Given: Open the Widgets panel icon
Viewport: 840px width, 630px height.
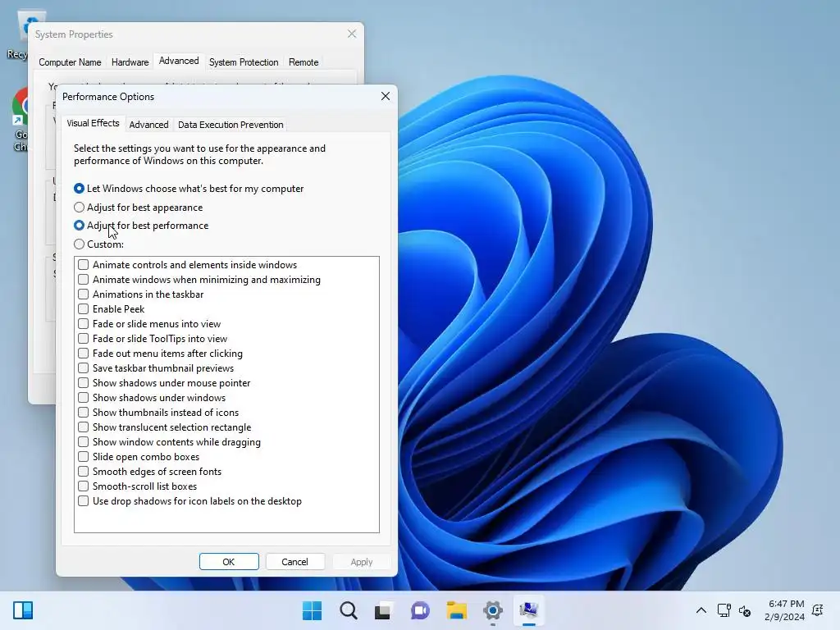Looking at the screenshot, I should (23, 610).
